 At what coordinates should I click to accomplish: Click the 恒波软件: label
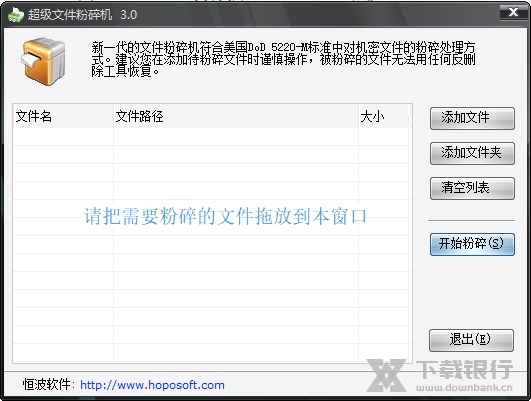point(49,385)
